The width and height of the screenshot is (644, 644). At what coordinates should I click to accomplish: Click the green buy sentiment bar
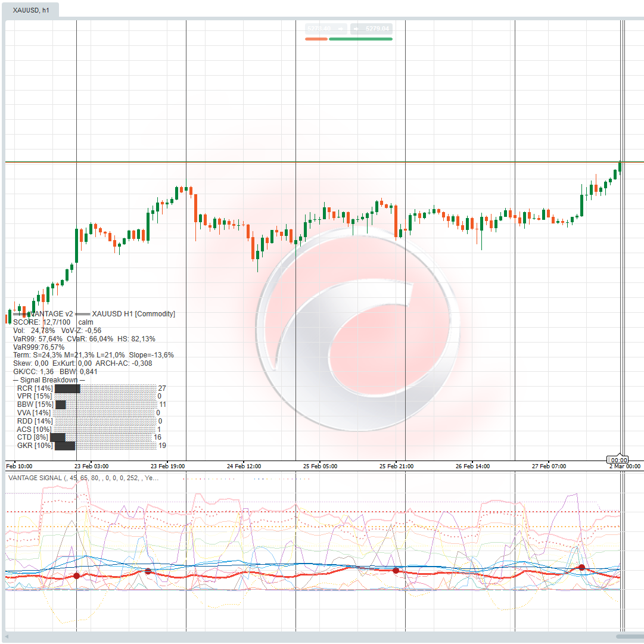pos(360,39)
